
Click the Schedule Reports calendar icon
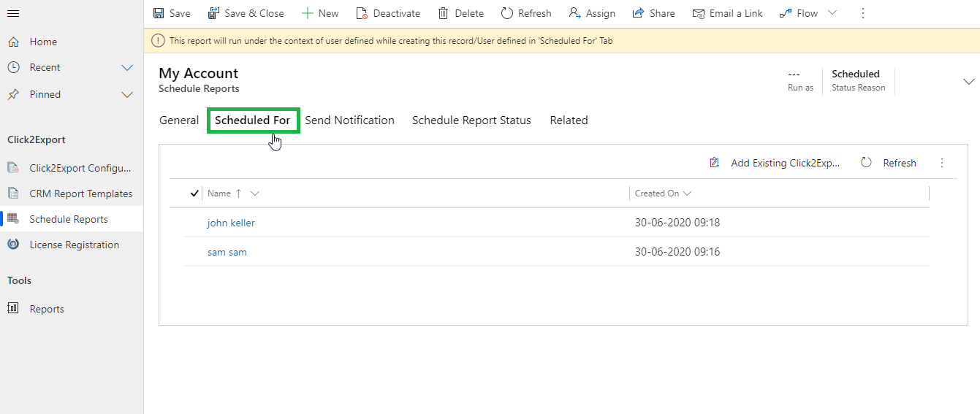13,219
